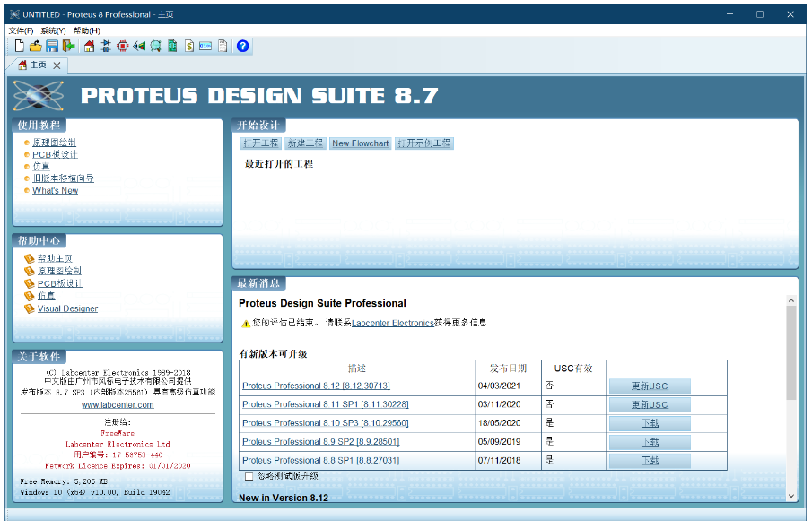812x529 pixels.
Task: Select the 主页 tab
Action: pyautogui.click(x=31, y=65)
